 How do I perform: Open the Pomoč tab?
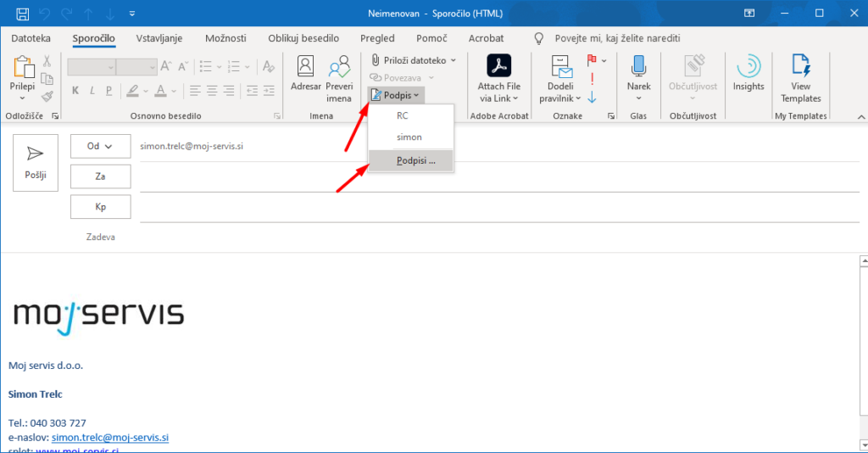click(x=431, y=38)
